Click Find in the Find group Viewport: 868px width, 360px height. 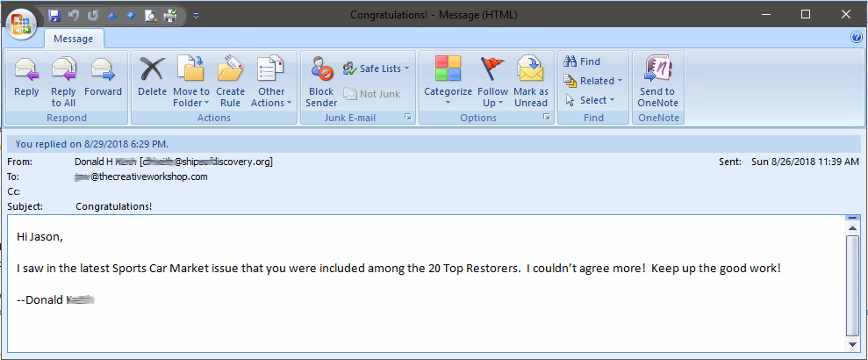pos(583,61)
